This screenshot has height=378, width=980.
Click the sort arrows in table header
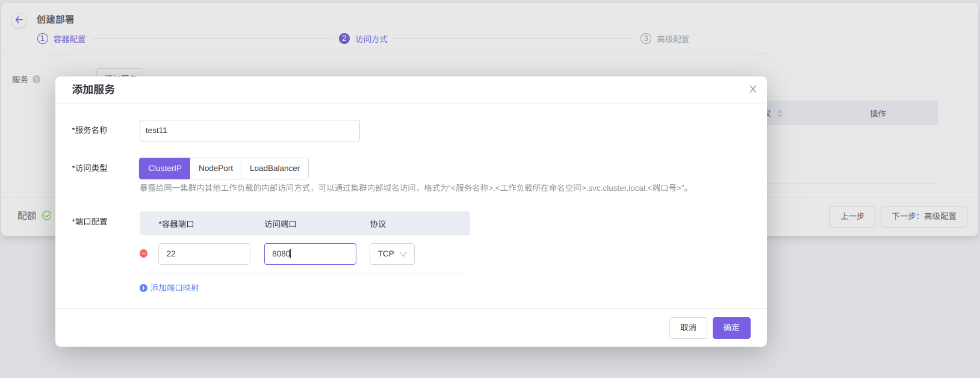[x=780, y=113]
